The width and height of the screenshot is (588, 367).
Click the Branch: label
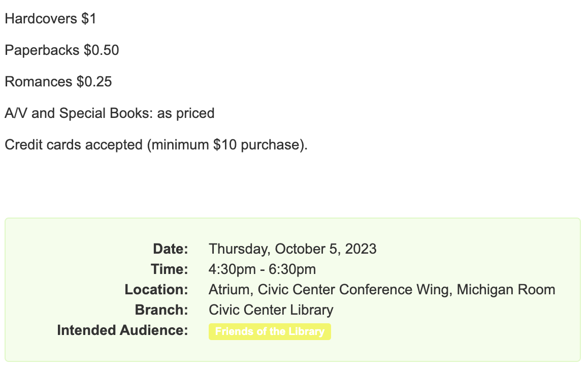[x=161, y=310]
